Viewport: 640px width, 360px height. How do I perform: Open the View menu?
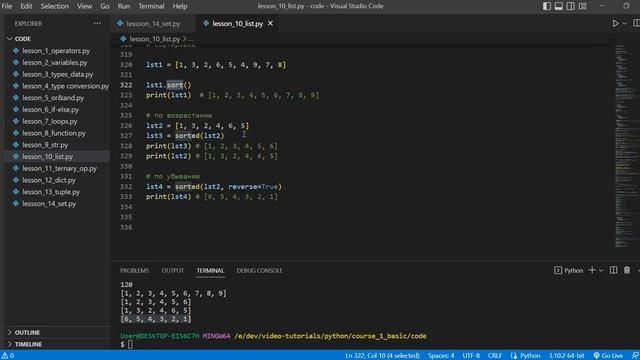(84, 6)
